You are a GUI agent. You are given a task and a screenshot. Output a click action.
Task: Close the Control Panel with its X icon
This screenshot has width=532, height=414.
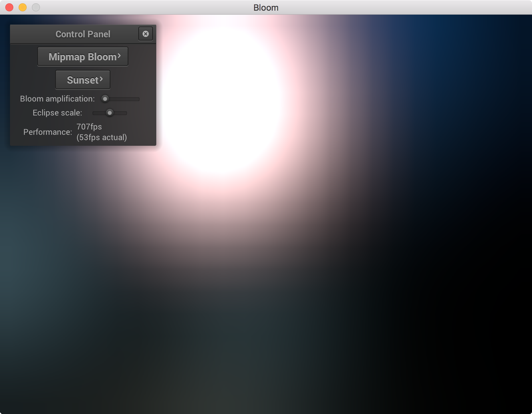(x=146, y=34)
